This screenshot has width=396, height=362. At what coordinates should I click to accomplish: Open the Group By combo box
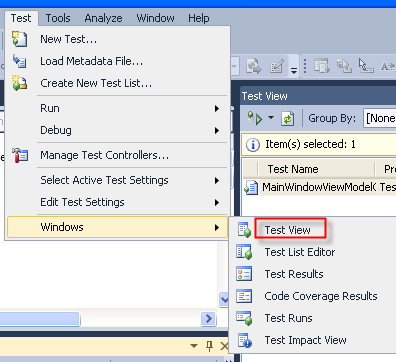click(x=380, y=118)
